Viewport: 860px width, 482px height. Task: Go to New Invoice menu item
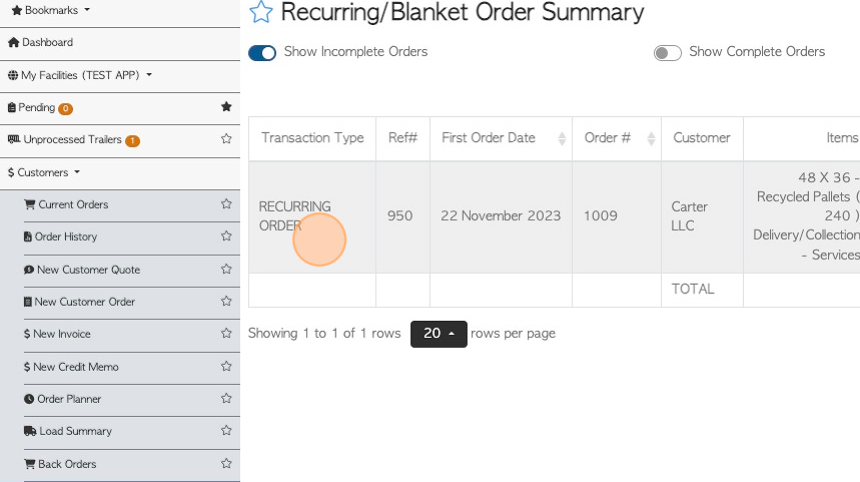pos(61,334)
